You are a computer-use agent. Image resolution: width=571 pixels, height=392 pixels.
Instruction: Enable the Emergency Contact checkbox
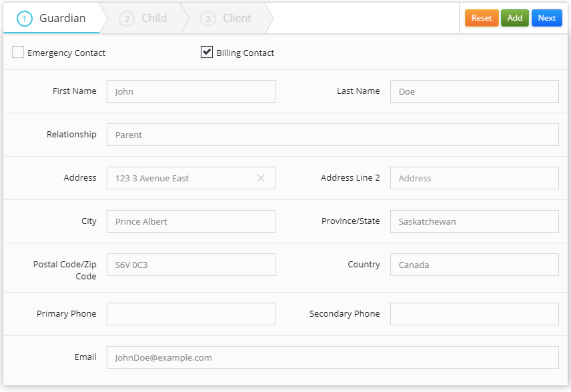point(18,53)
